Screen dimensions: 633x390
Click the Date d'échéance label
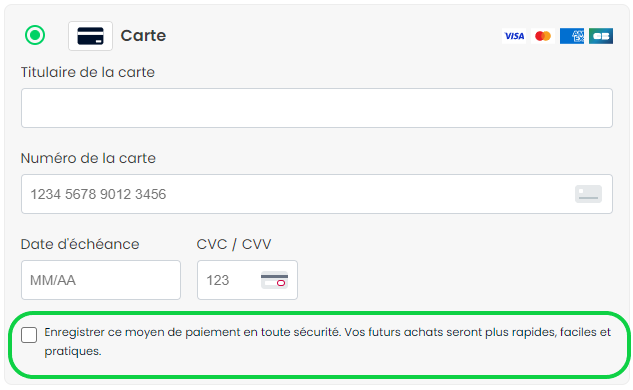click(x=80, y=244)
